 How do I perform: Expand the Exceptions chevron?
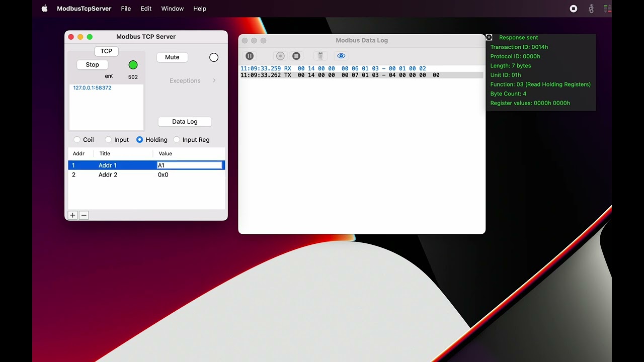point(214,80)
